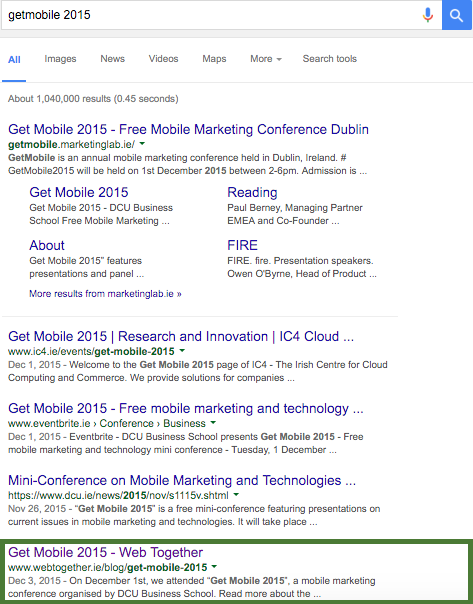The height and width of the screenshot is (604, 473).
Task: Open the More search categories menu
Action: (266, 59)
